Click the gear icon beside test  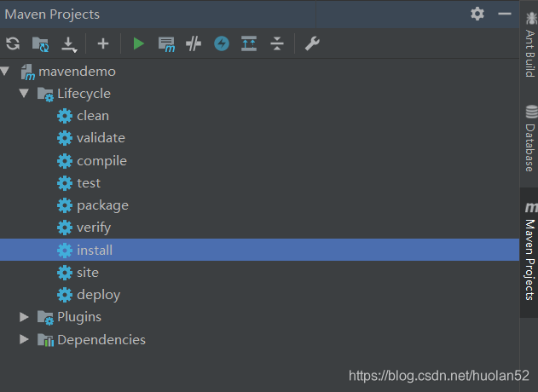tap(65, 183)
